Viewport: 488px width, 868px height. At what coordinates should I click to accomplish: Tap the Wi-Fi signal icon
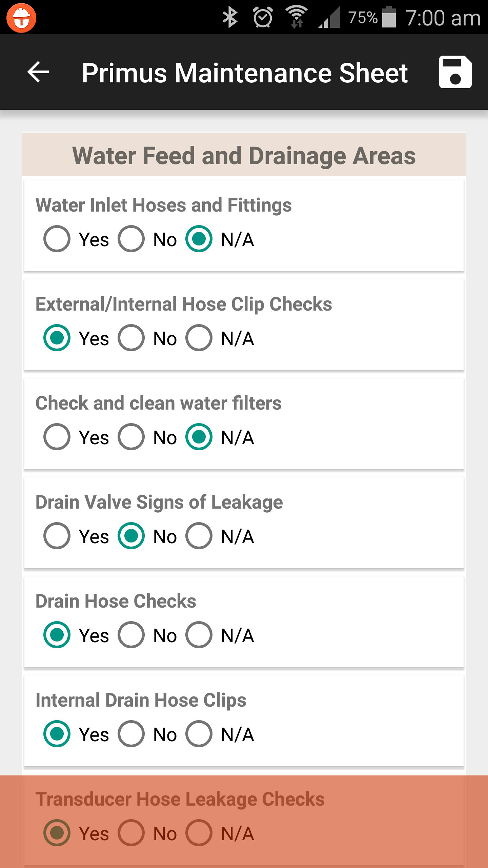coord(297,17)
